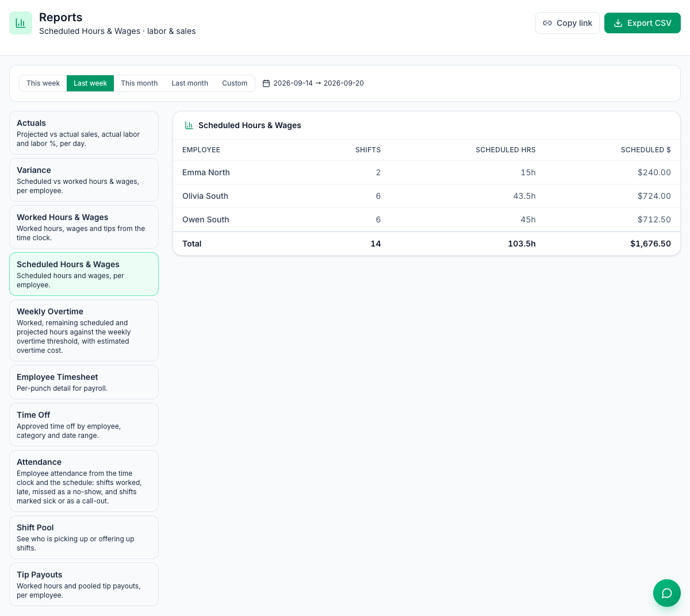Image resolution: width=690 pixels, height=616 pixels.
Task: Click Owen South's $712.50 scheduled wages
Action: (654, 220)
